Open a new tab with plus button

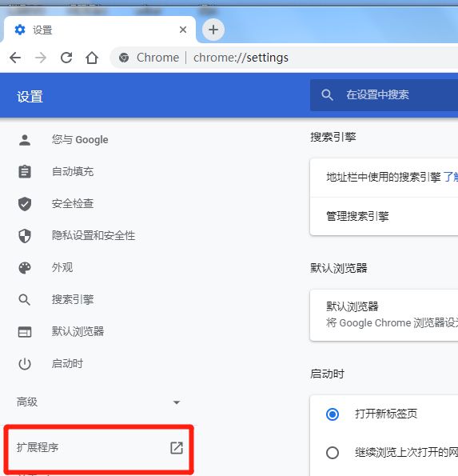coord(213,30)
